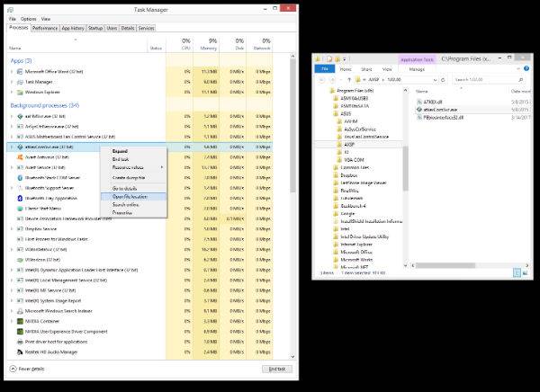
Task: Click the highlighted process row's diamond icon
Action: 20,147
